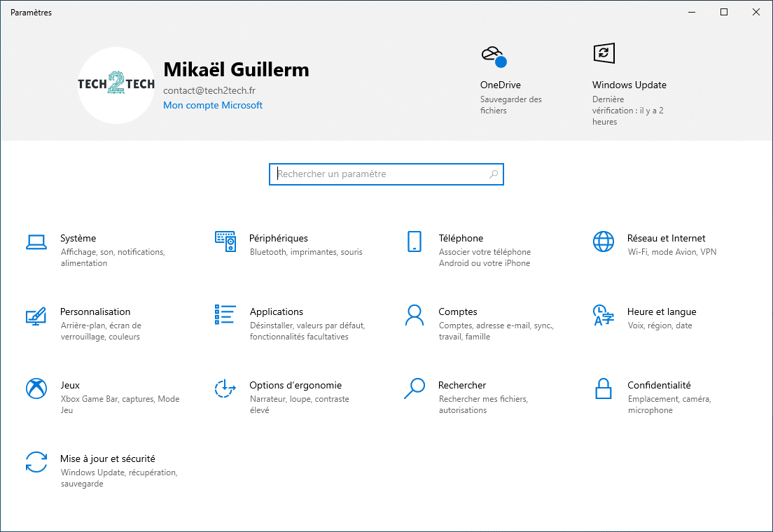Click 'Xbox Game Bar, captures' description

pos(120,405)
